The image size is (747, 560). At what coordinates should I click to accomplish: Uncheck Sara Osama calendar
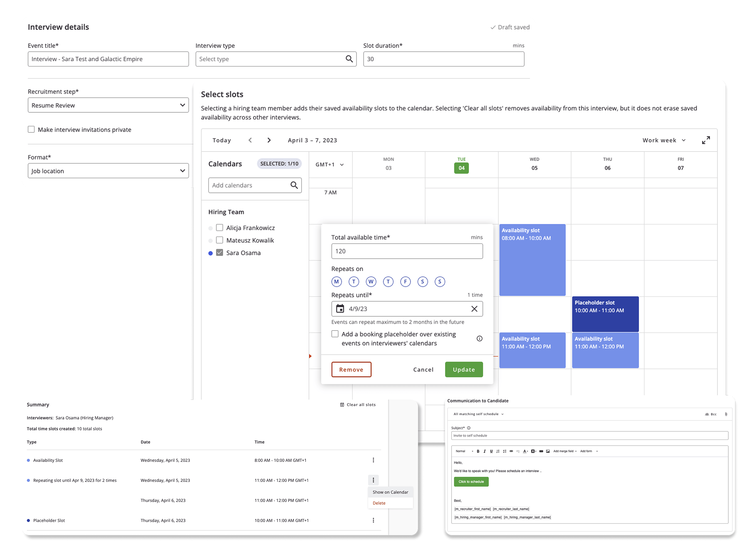tap(220, 253)
